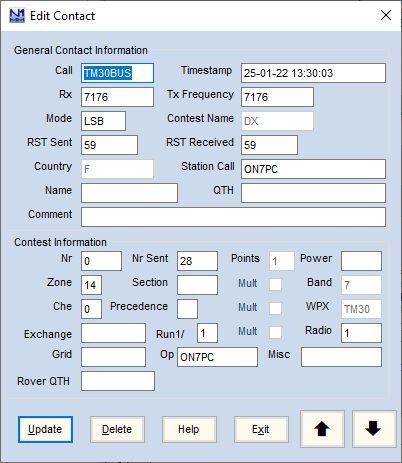Viewport: 402px width, 463px height.
Task: Click the Delete button
Action: pos(117,429)
